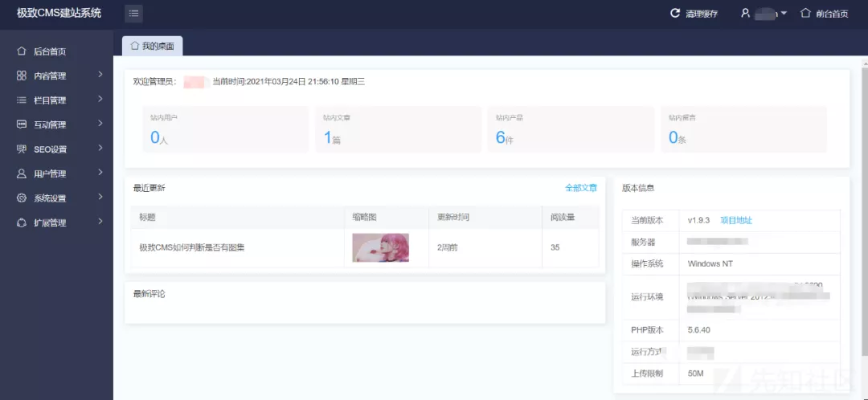Click the grid icon for 内容管理
This screenshot has height=400, width=868.
(x=22, y=76)
